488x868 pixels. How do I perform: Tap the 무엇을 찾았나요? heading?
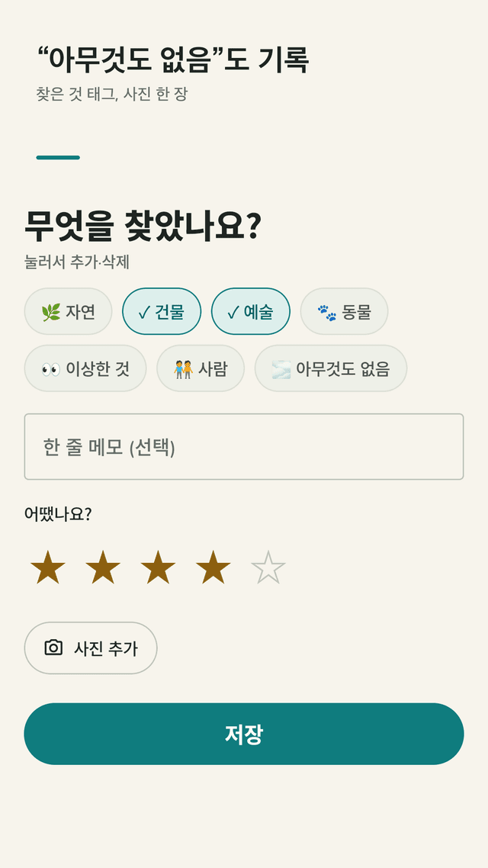point(143,227)
